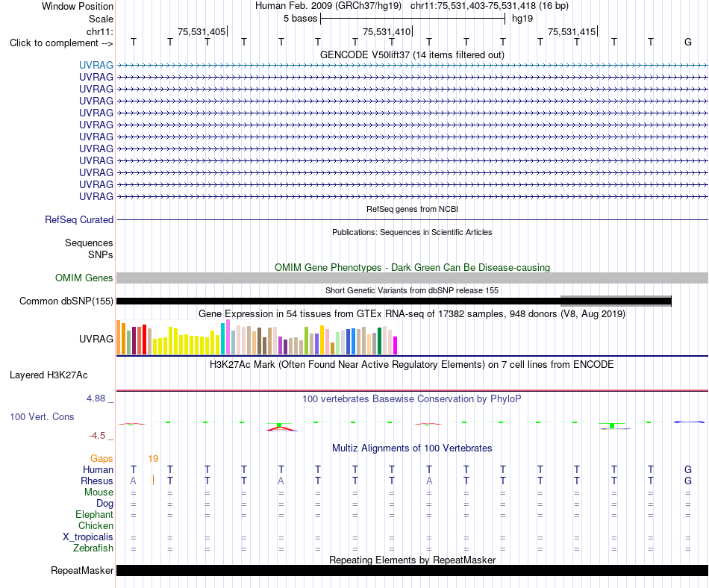
Task: Click the Zebrafish species label
Action: tap(93, 548)
